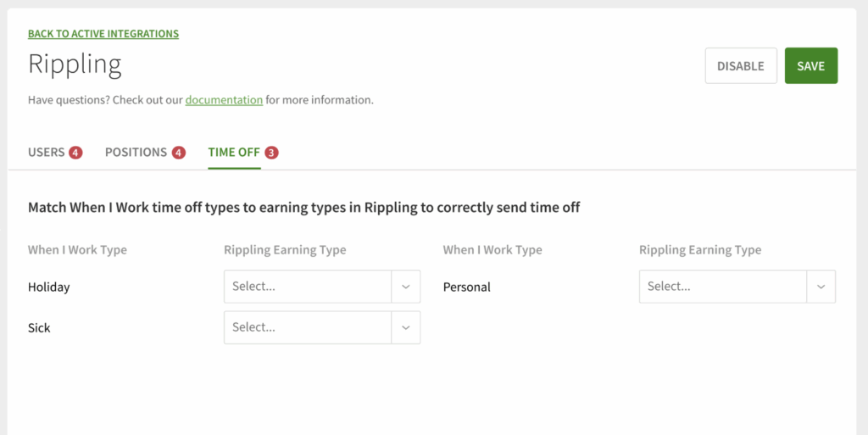The width and height of the screenshot is (868, 435).
Task: Click the Personal time off type label
Action: tap(467, 287)
